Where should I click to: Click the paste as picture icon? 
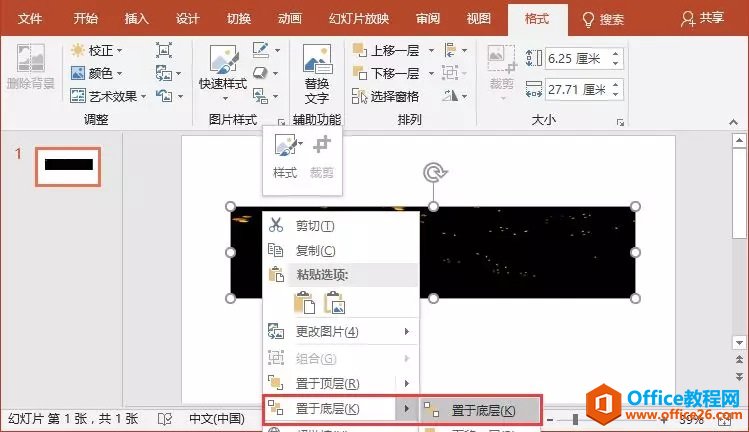pyautogui.click(x=334, y=301)
